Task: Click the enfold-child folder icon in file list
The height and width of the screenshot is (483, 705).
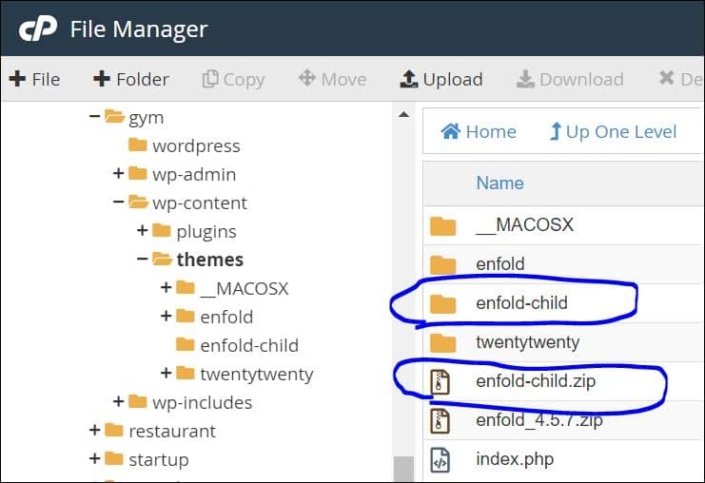Action: 442,302
